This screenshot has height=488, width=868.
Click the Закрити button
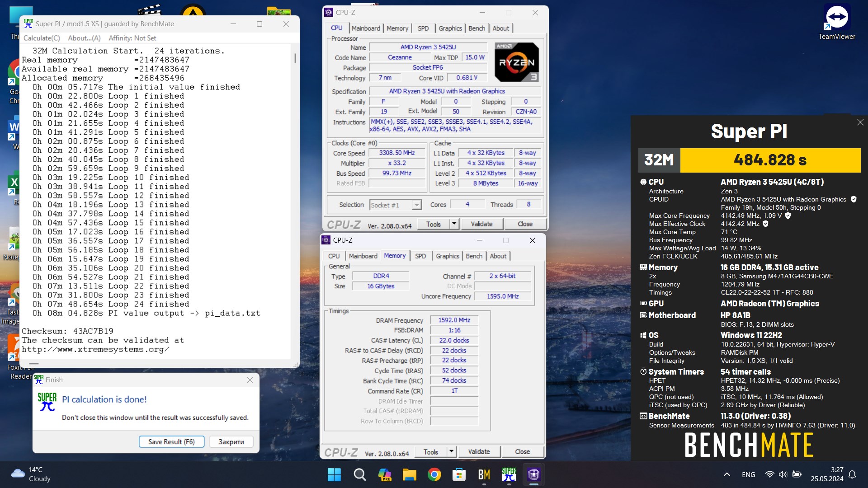(x=231, y=441)
